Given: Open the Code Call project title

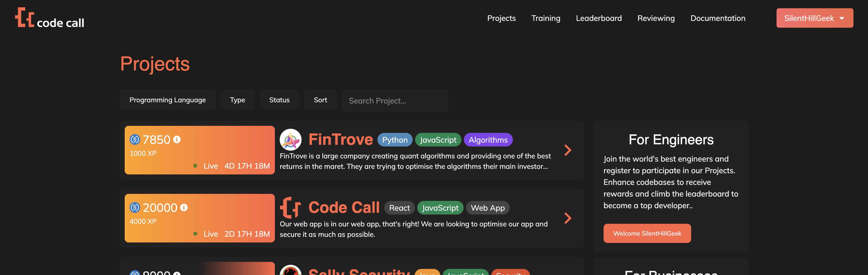Looking at the screenshot, I should [x=344, y=207].
